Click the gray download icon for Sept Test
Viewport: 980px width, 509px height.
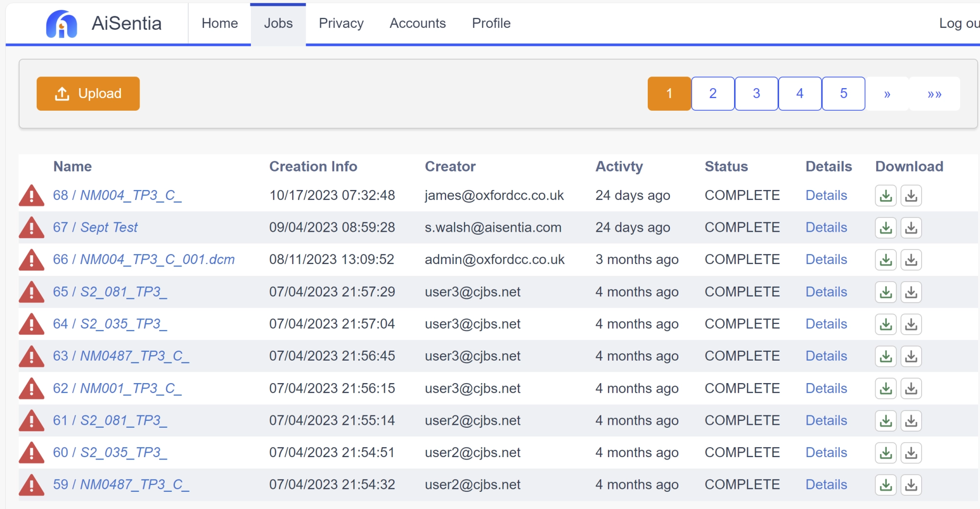(911, 228)
